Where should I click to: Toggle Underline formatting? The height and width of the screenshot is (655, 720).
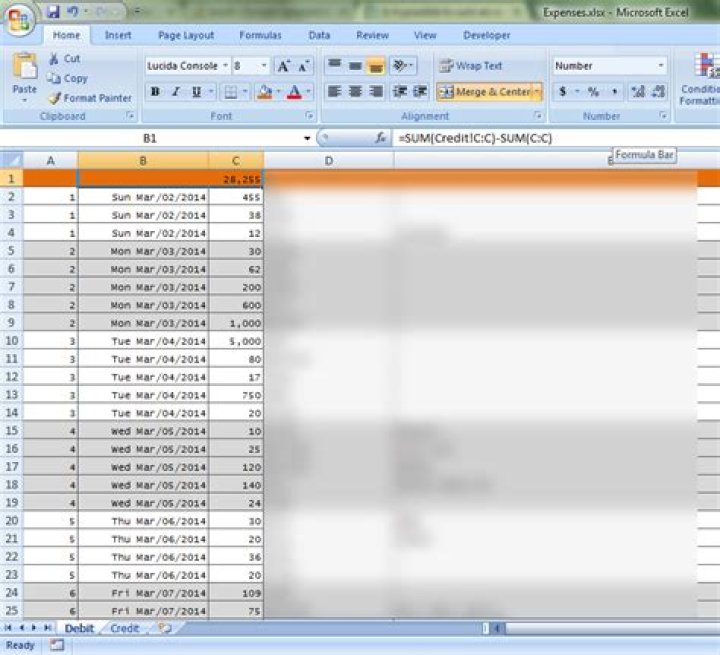(x=197, y=92)
